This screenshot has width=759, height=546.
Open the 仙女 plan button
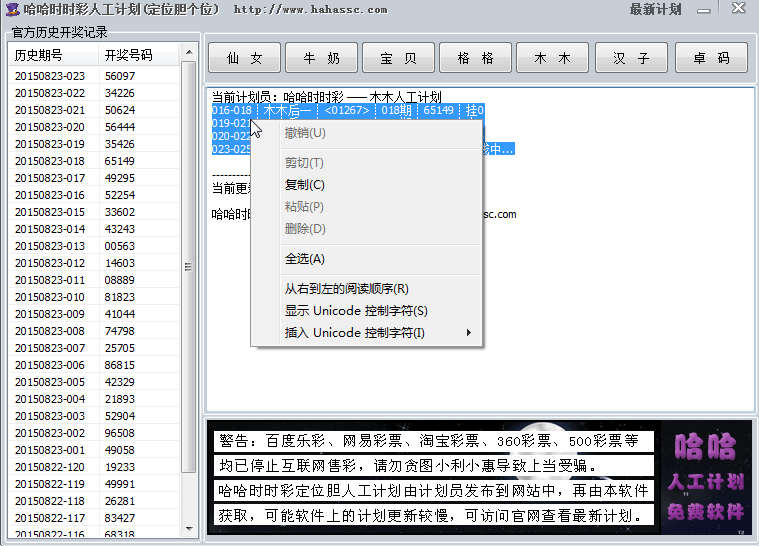click(x=244, y=58)
